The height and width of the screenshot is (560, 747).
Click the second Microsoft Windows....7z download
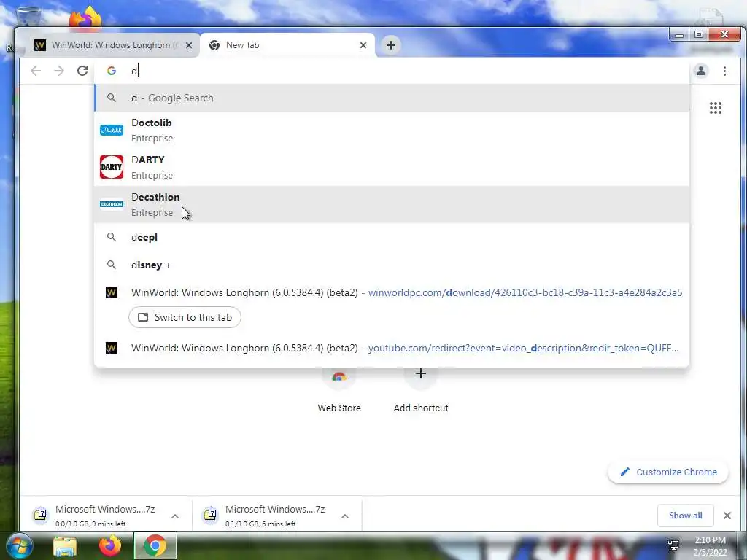tap(275, 516)
